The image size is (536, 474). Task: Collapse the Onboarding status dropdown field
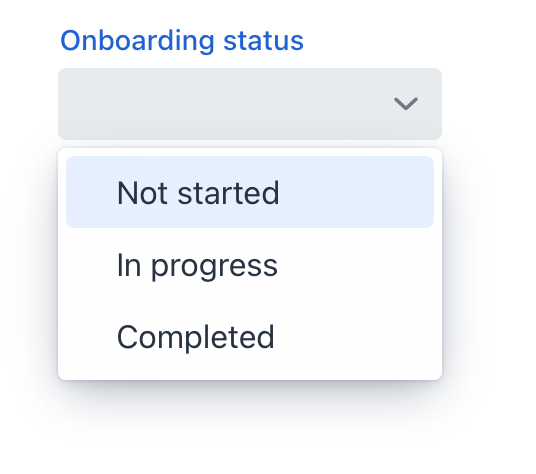(x=250, y=104)
